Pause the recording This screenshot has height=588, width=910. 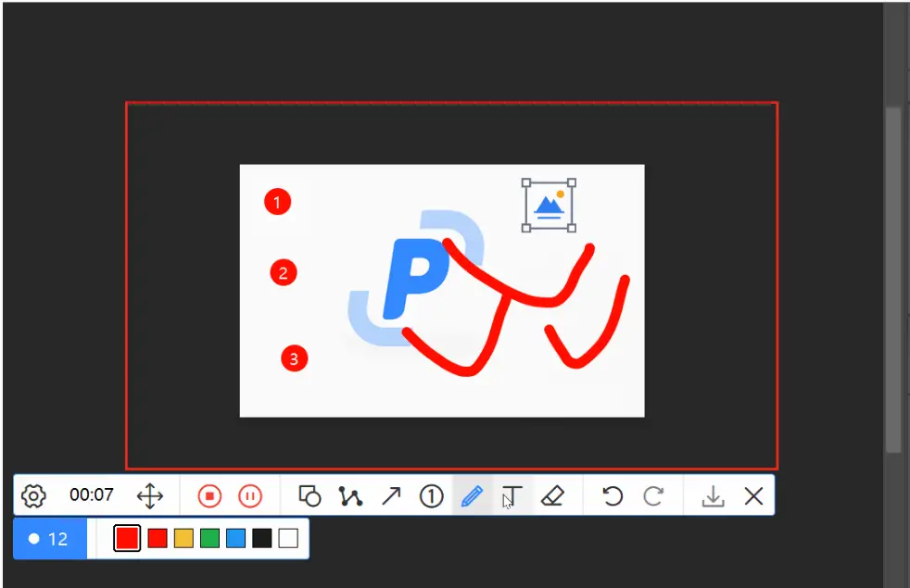[250, 495]
